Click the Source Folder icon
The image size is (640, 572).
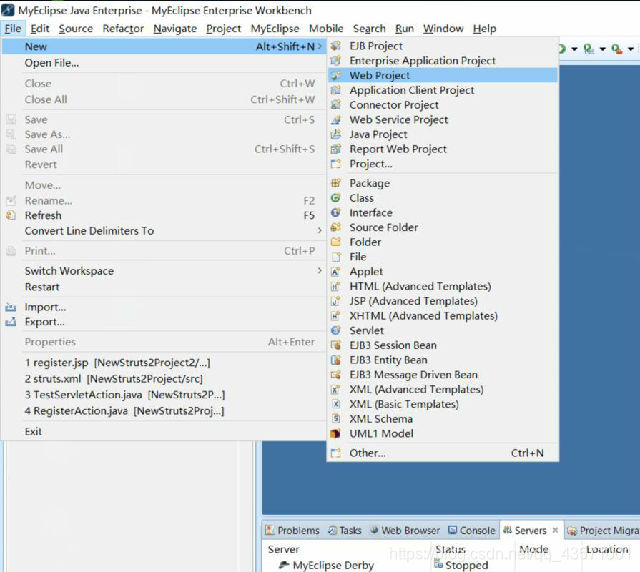336,227
